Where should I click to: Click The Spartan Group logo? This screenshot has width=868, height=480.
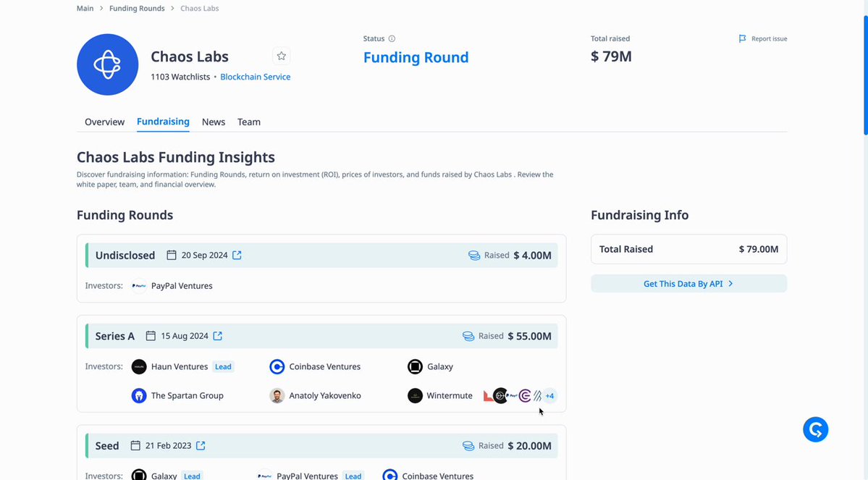tap(139, 395)
